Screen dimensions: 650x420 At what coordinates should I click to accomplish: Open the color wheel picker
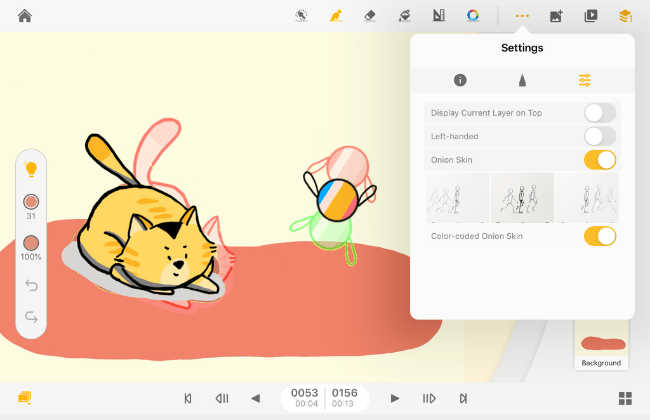click(x=473, y=16)
